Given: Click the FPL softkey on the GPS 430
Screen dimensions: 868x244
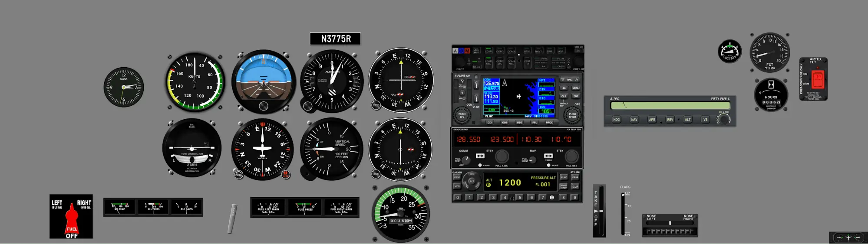Looking at the screenshot, I should click(x=535, y=123).
